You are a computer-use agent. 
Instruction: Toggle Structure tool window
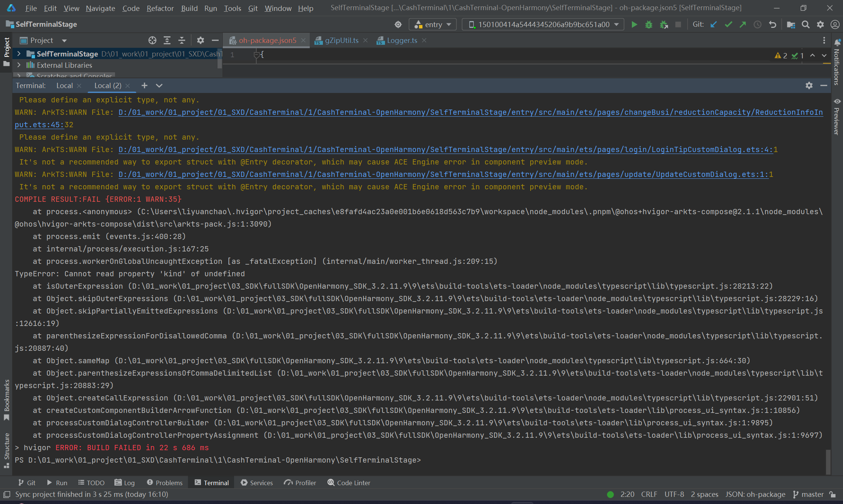point(6,450)
